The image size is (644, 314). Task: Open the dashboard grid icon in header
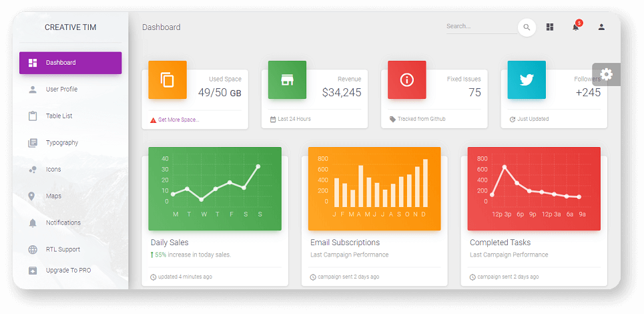[x=550, y=27]
